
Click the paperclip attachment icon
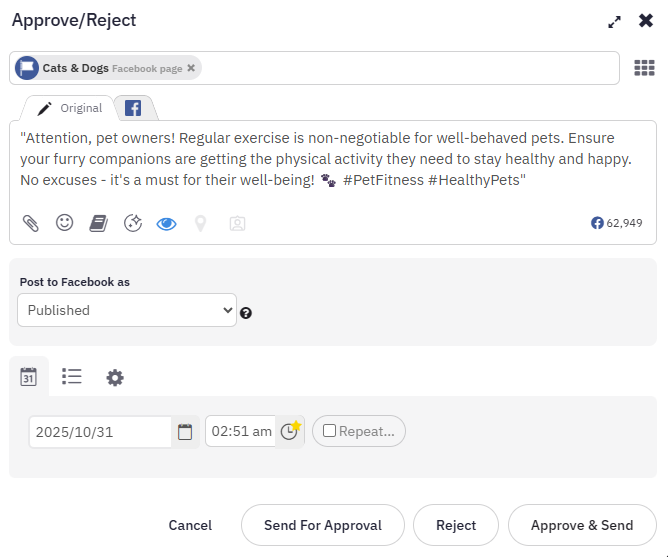click(x=31, y=223)
